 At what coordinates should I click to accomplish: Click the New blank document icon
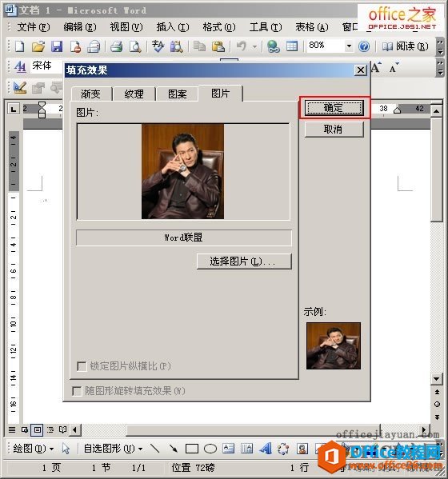click(x=19, y=46)
